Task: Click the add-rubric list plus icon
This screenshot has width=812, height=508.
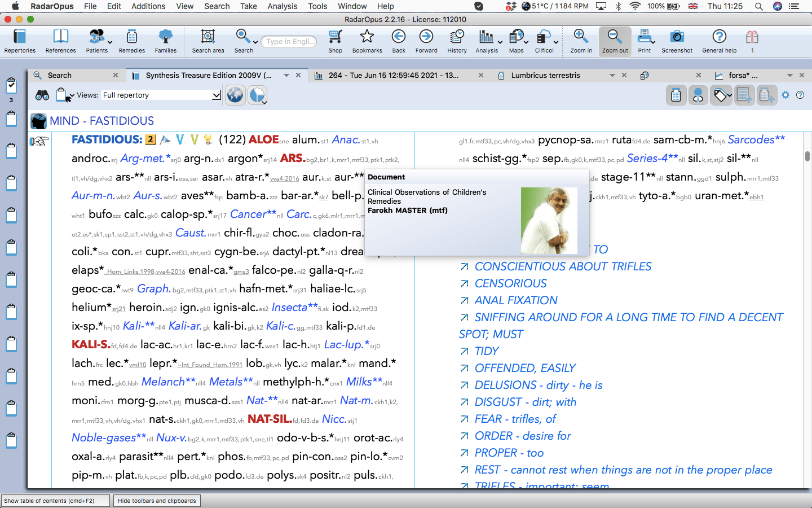Action: [x=744, y=95]
